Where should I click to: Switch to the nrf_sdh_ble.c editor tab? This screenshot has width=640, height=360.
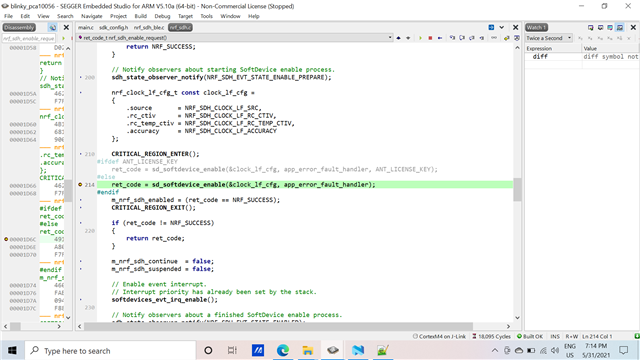(x=149, y=27)
